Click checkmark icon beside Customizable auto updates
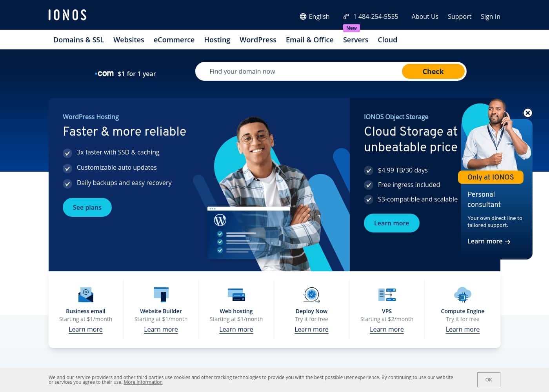 point(67,169)
